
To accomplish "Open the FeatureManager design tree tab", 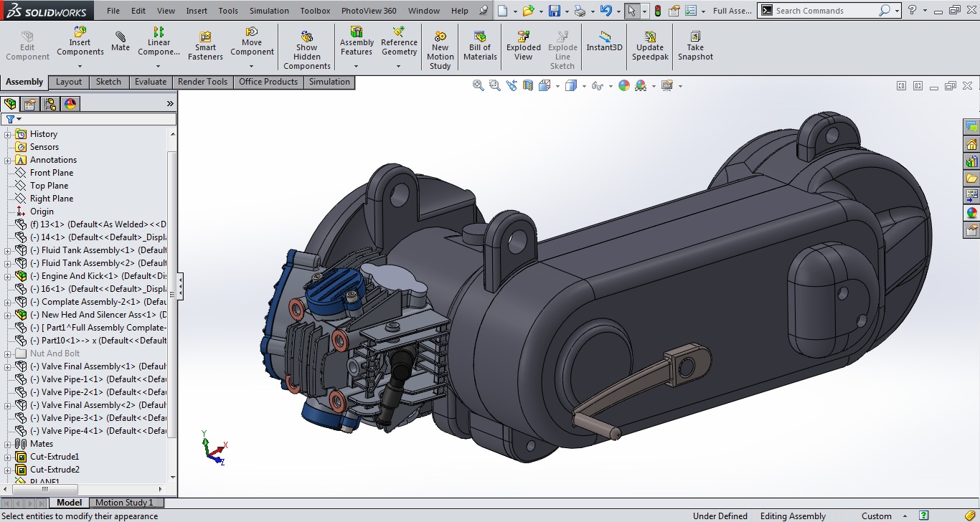I will 10,103.
